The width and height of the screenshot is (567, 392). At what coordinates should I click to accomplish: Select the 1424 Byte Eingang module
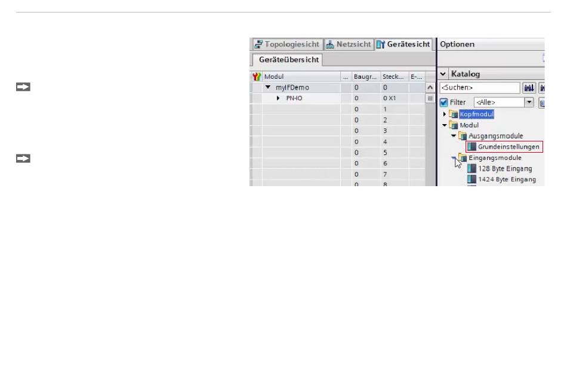click(507, 180)
